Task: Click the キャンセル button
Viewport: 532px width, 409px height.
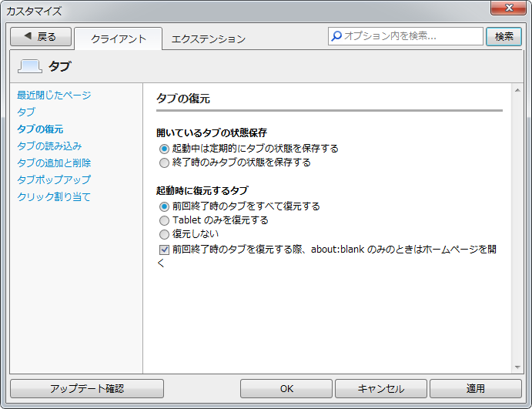Action: (381, 389)
